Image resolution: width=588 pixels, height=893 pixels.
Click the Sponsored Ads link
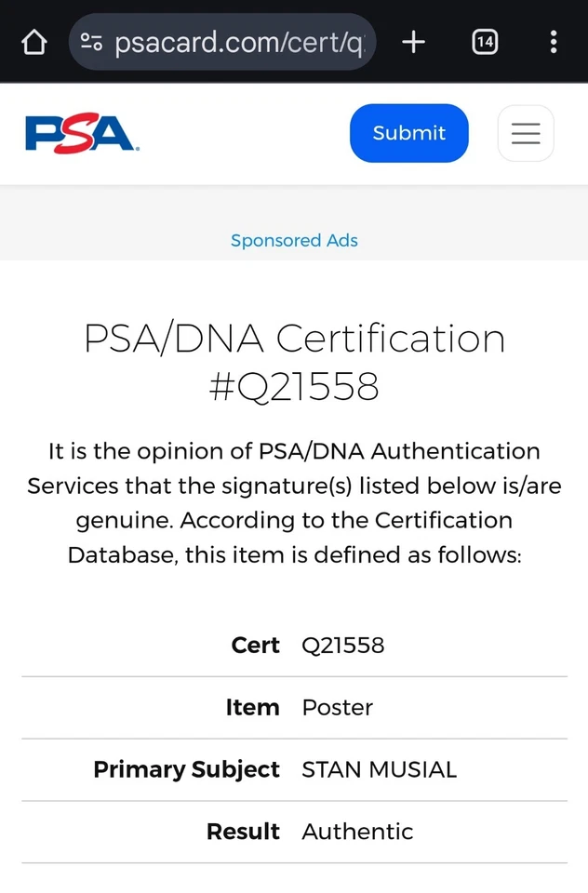pyautogui.click(x=294, y=240)
